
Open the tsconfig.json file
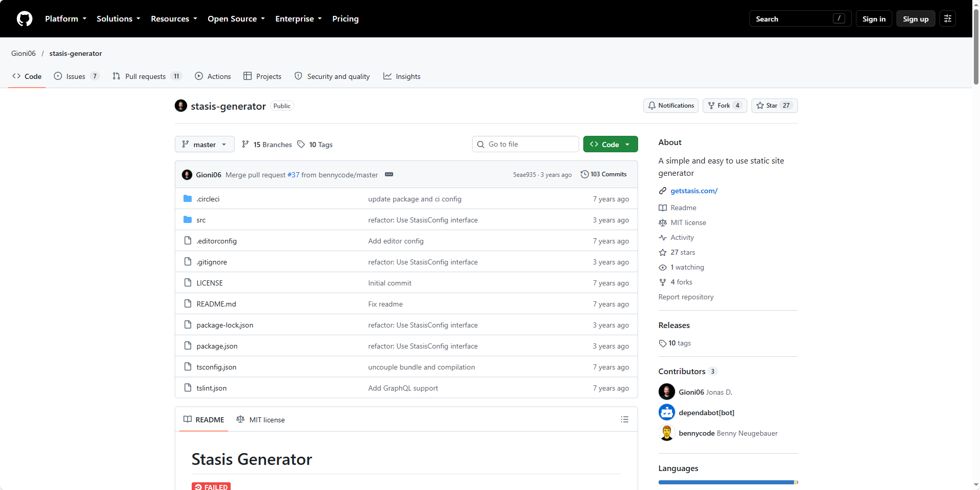216,367
